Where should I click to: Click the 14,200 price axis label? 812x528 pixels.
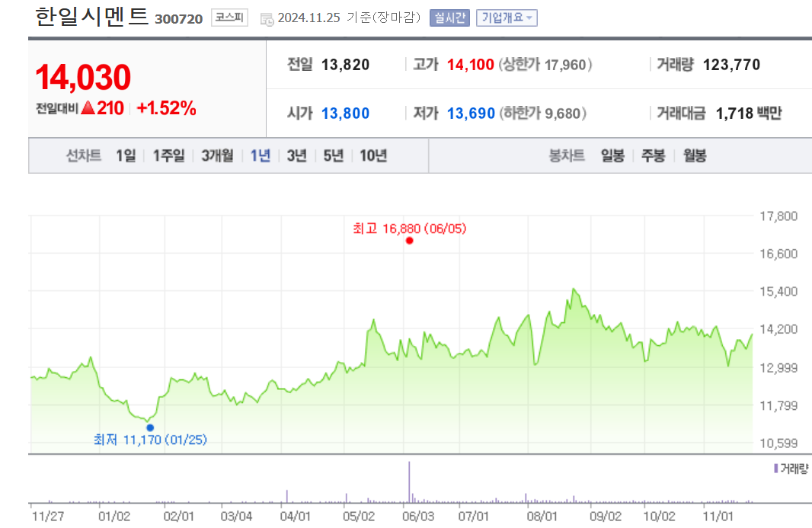coord(778,329)
